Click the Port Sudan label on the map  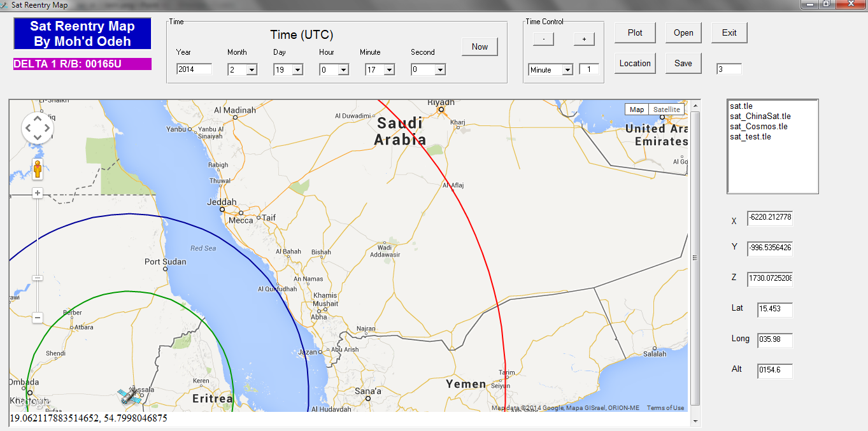click(x=166, y=262)
